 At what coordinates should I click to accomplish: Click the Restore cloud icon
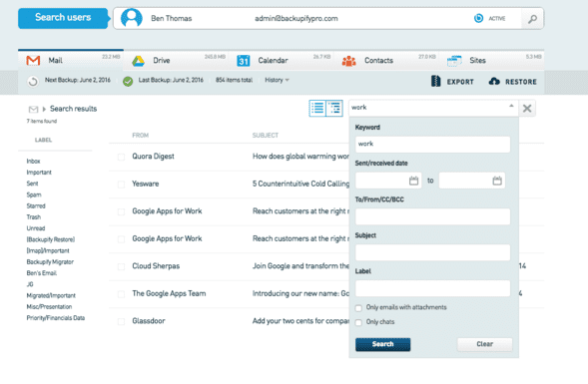pos(494,81)
